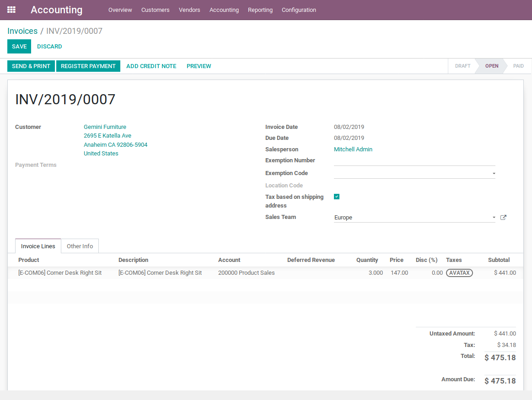532x400 pixels.
Task: Click the AVATAX tax tag
Action: 459,273
